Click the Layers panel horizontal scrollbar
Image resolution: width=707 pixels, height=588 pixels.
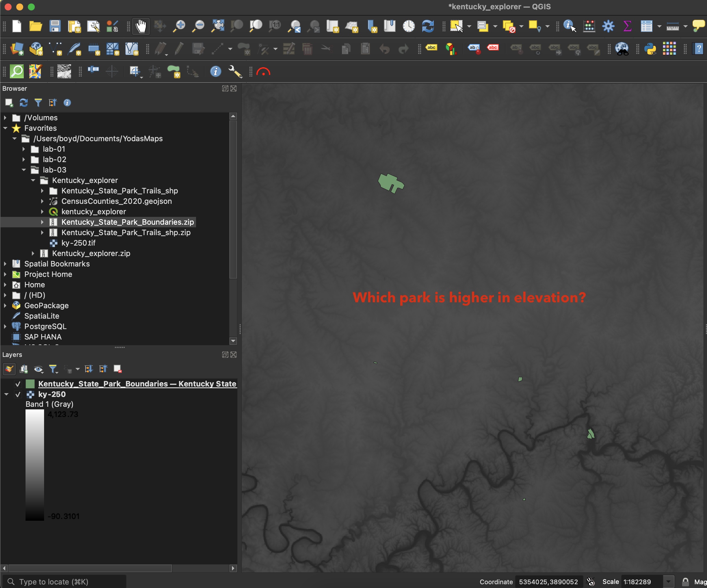(x=90, y=569)
